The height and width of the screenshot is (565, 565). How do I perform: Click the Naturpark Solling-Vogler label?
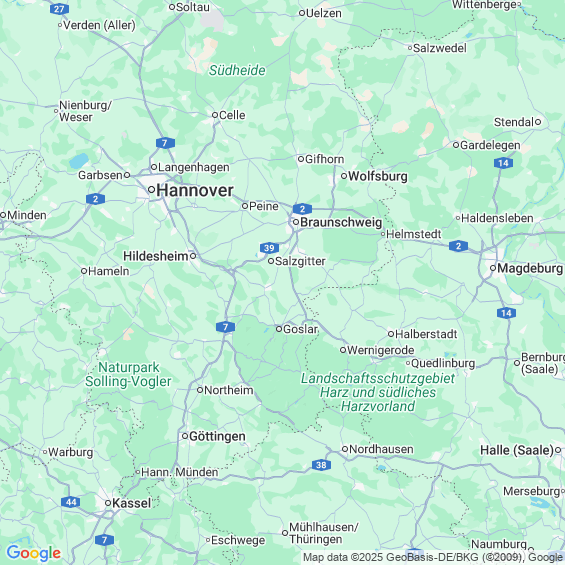coord(128,374)
